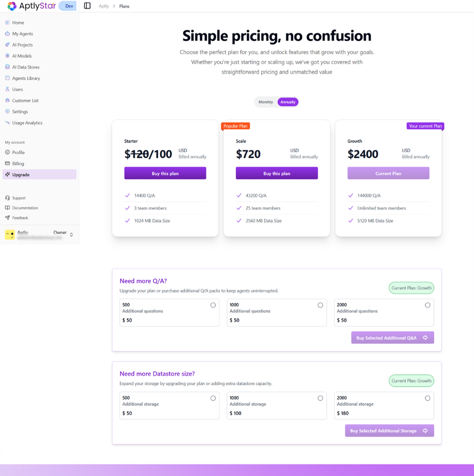Select 1000 Additional storage radio button

(x=320, y=398)
